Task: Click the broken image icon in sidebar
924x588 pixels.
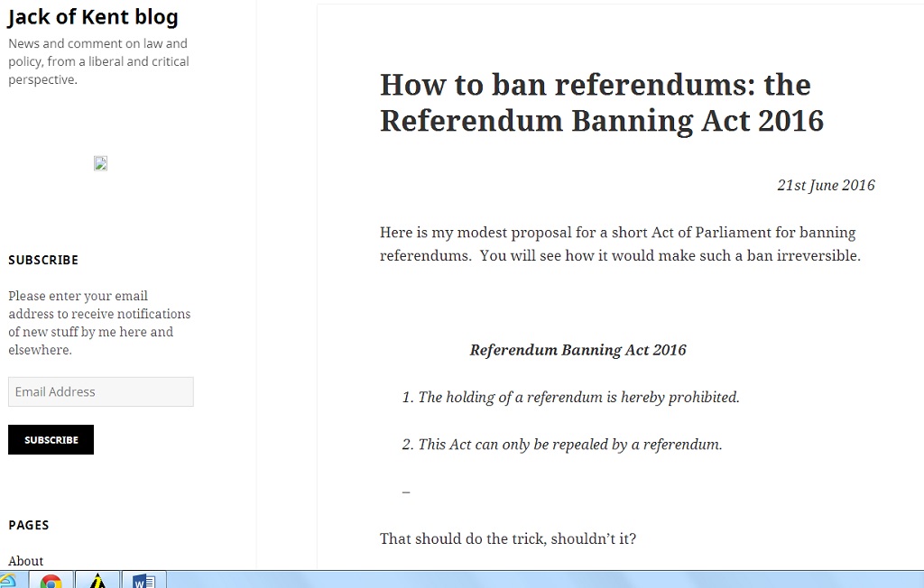Action: [101, 163]
